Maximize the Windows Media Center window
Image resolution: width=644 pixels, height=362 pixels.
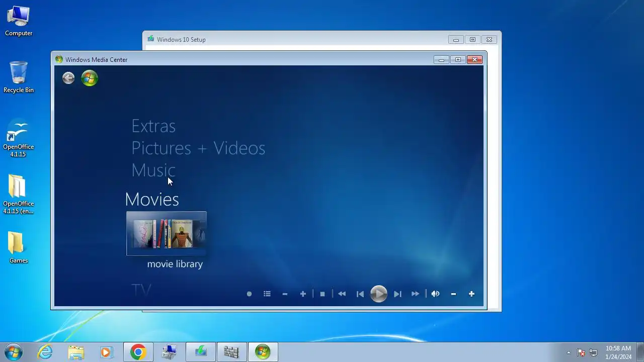pyautogui.click(x=458, y=60)
